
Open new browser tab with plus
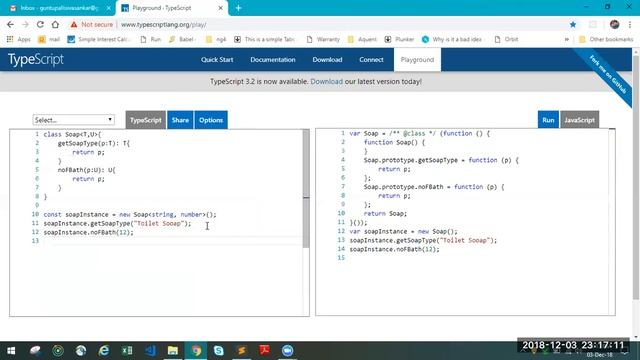(238, 8)
